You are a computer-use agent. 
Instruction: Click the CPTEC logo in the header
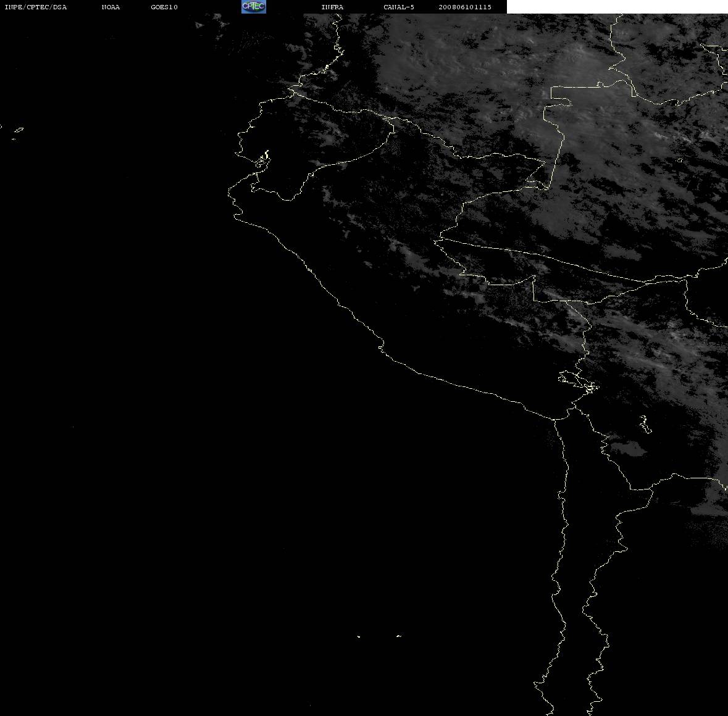pos(254,7)
